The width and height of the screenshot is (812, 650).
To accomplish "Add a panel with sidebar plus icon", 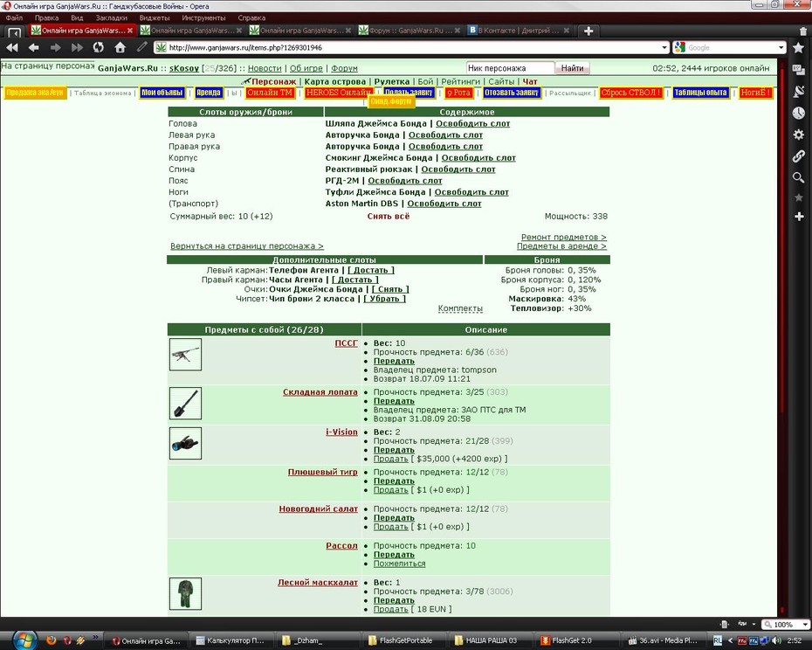I will click(x=799, y=216).
